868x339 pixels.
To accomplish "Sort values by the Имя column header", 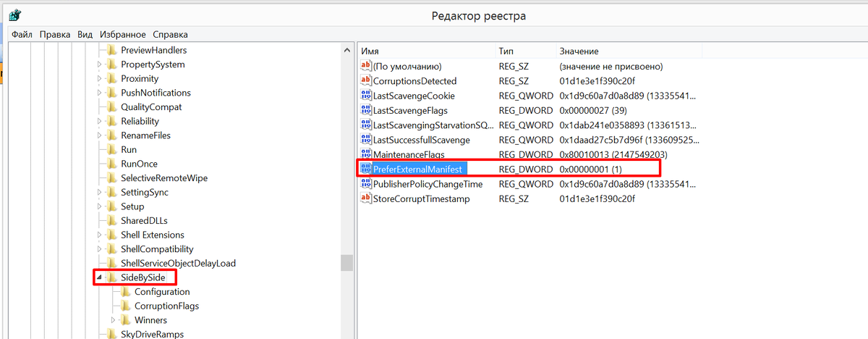I will click(426, 51).
